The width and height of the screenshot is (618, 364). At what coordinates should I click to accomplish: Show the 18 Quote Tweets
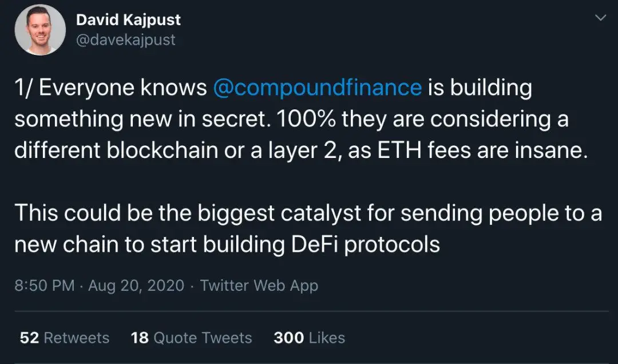click(x=191, y=338)
